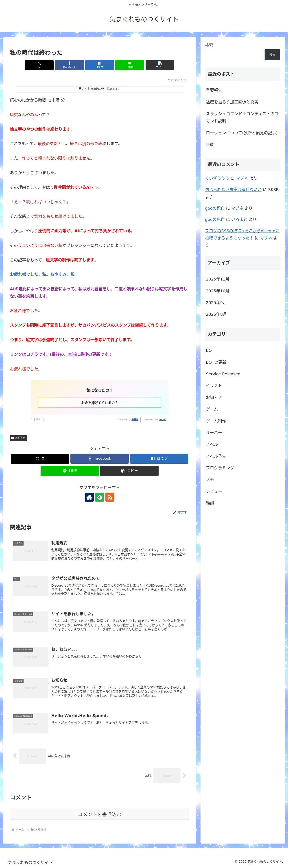
Task: Click thumbnail of related article お知らせ
Action: [x=30, y=688]
